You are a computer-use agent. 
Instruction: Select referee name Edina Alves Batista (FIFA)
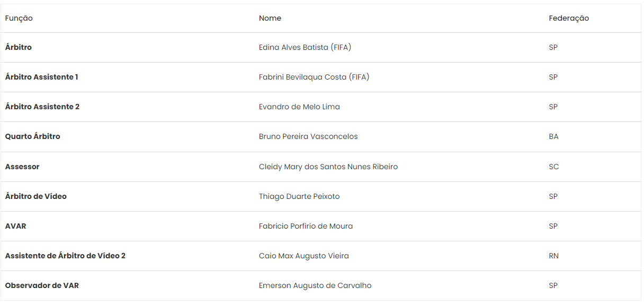[x=305, y=47]
